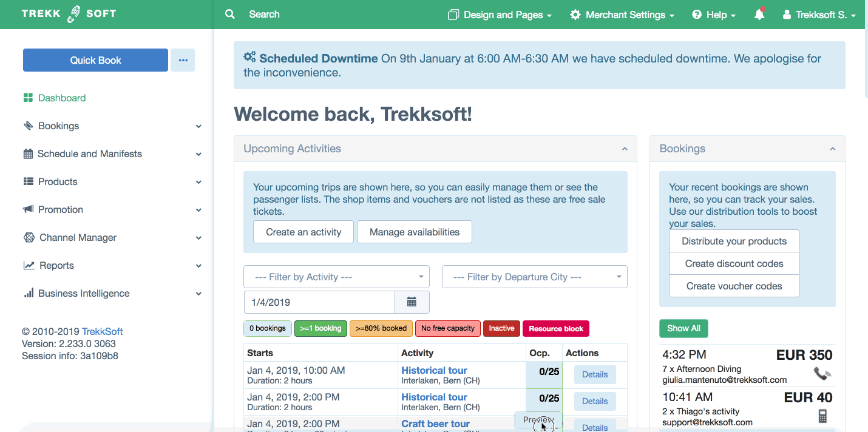Click the Show All bookings button
The image size is (868, 432).
pyautogui.click(x=683, y=328)
